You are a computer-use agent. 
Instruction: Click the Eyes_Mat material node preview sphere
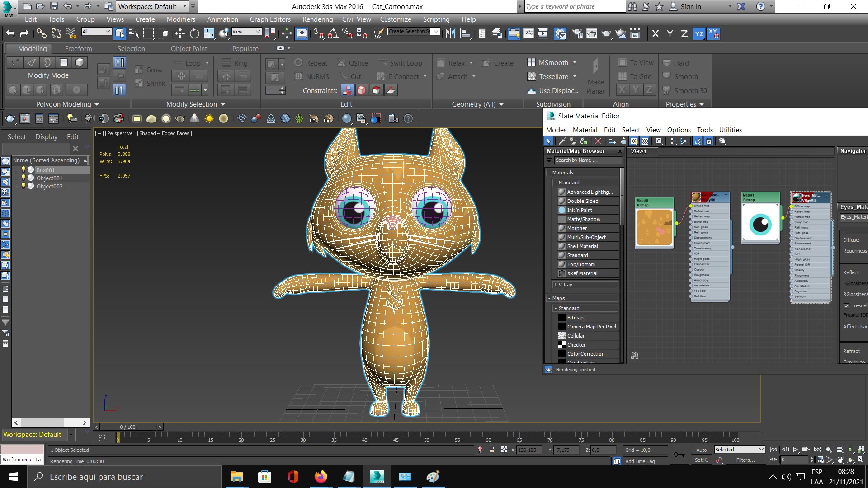797,197
